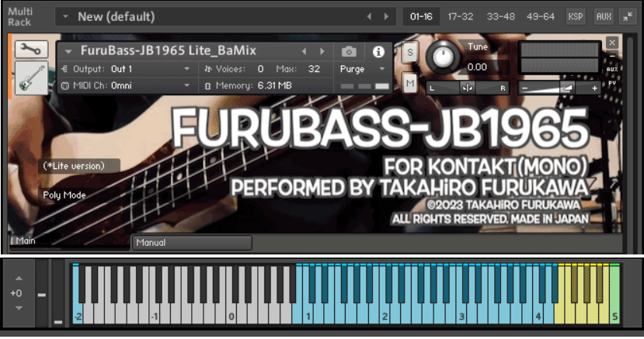Shift keyboard octave down with arrow
This screenshot has height=339, width=644.
tap(19, 308)
